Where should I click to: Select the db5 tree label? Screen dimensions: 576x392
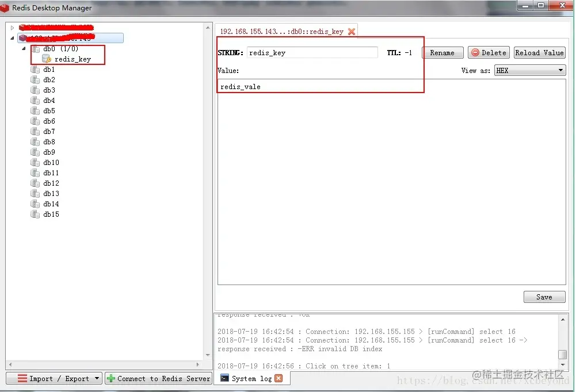[49, 110]
